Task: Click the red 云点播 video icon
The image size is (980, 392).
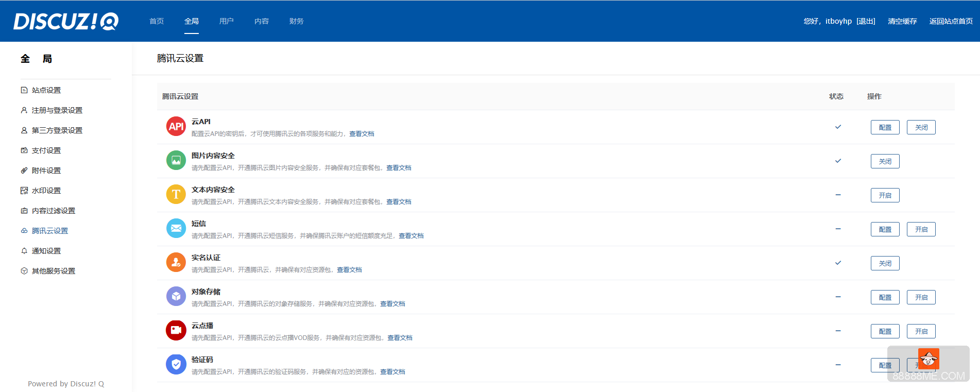Action: pos(176,330)
